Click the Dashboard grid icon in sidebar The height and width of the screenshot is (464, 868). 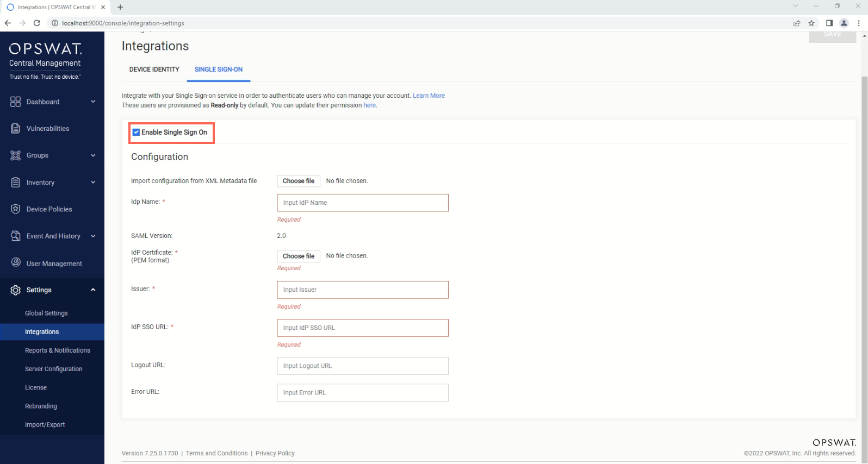click(15, 102)
